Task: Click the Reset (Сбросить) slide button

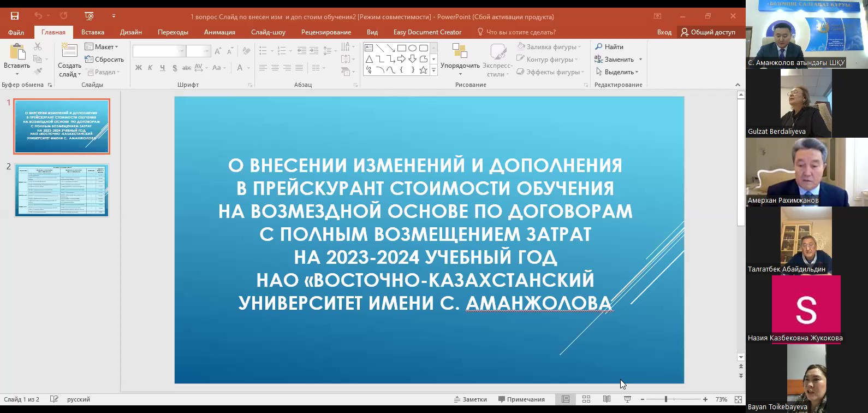Action: (x=104, y=60)
